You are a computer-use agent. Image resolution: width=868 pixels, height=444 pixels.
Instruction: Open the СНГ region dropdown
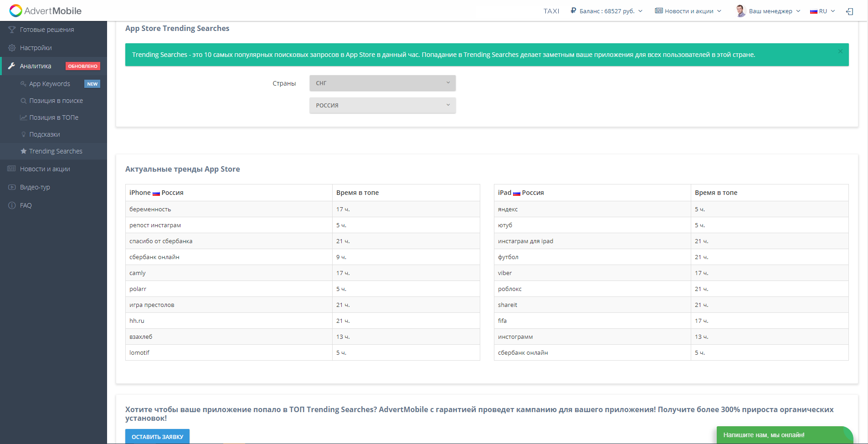click(x=383, y=83)
